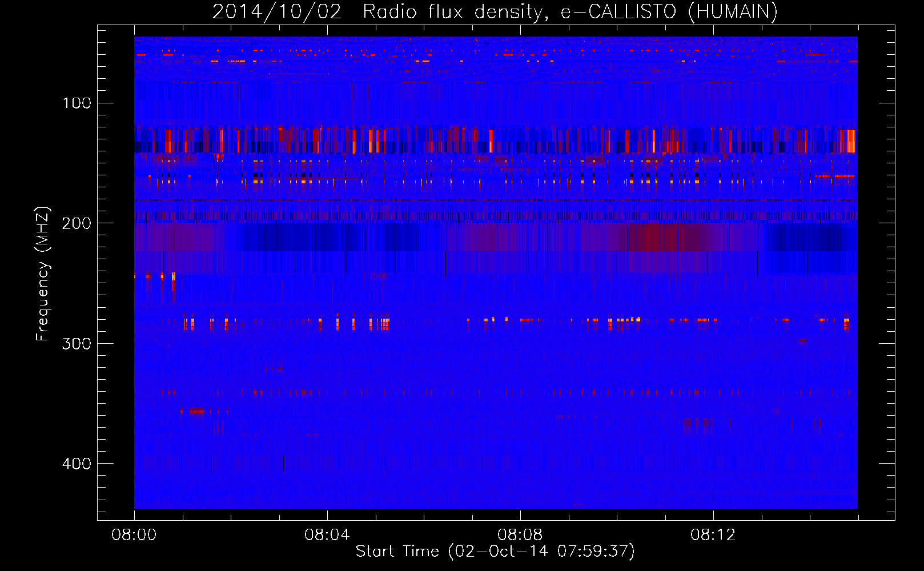Click the "Start Time (02-Oct-14 07:59:37)" axis label

(x=495, y=551)
